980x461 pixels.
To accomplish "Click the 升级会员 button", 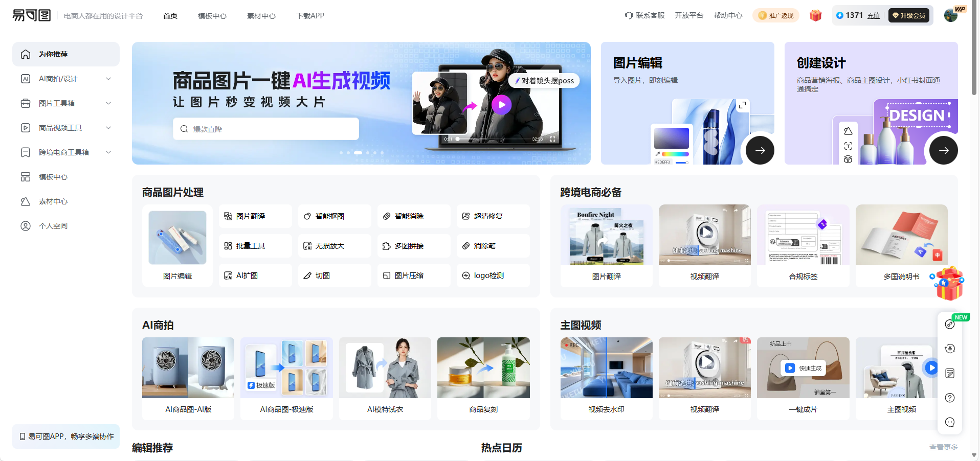I will [909, 15].
